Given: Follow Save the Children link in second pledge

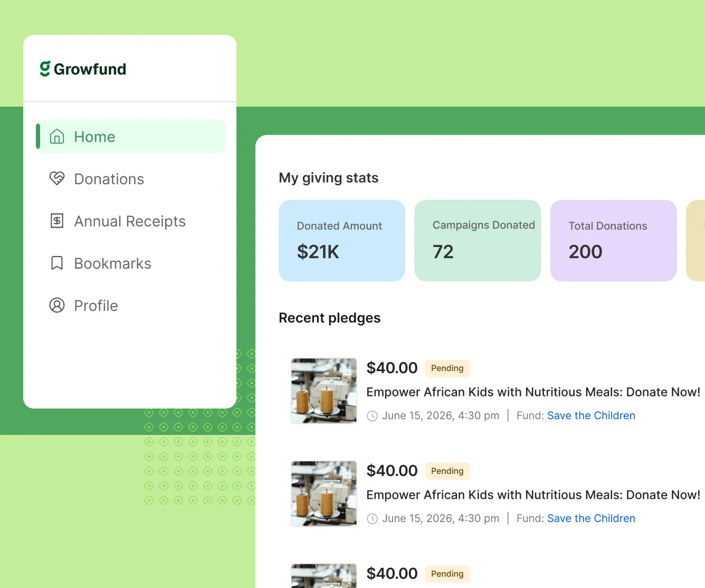Looking at the screenshot, I should [x=591, y=518].
